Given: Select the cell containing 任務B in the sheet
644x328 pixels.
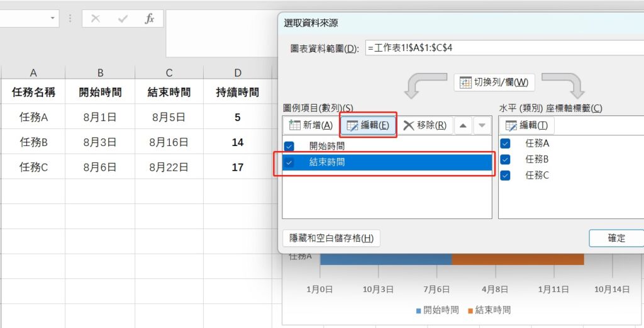Looking at the screenshot, I should coord(33,142).
